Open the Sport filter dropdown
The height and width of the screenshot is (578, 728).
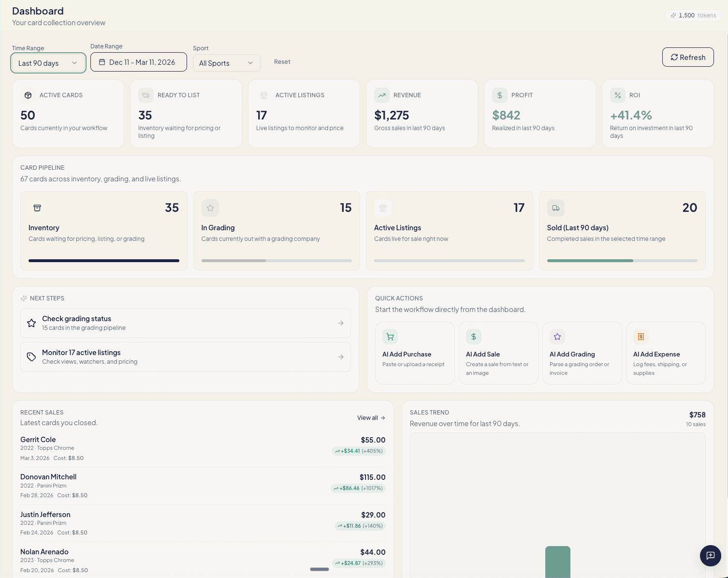click(x=226, y=63)
